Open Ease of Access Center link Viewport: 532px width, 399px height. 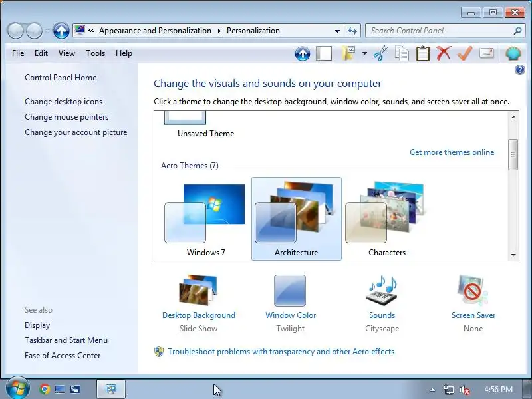63,356
